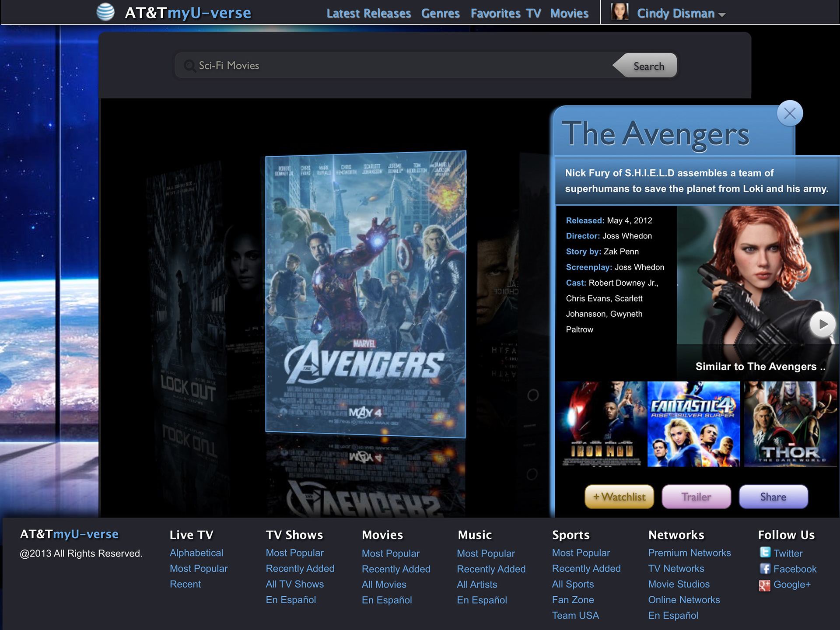Click the Search button
Screen dimensions: 840x630
pos(645,66)
